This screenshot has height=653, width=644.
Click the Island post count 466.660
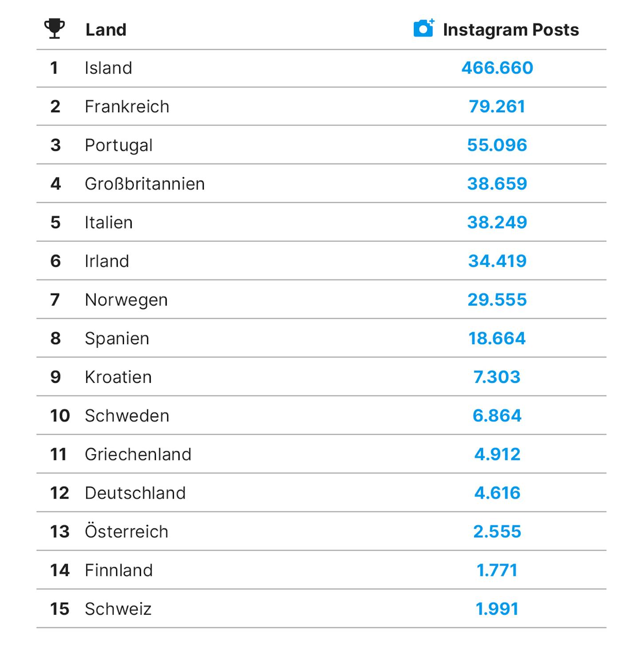coord(497,68)
